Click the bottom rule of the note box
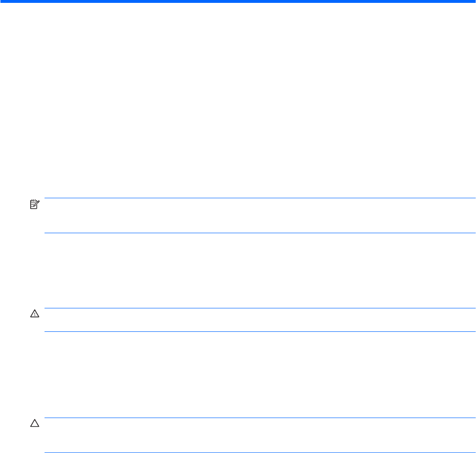The image size is (476, 453). [259, 233]
